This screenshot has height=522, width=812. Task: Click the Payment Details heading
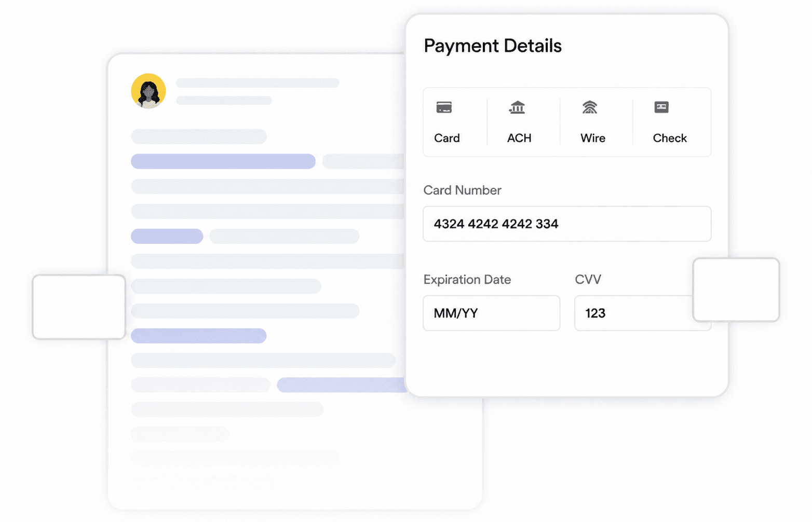tap(493, 46)
